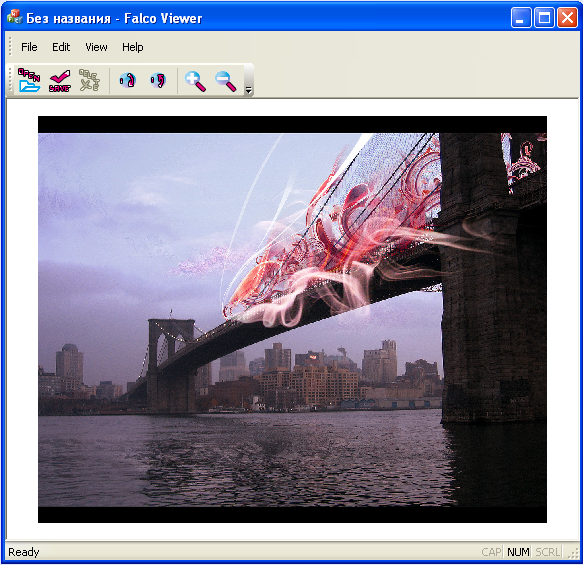Click the displayed Brooklyn Bridge image
Image resolution: width=583 pixels, height=565 pixels.
click(292, 319)
